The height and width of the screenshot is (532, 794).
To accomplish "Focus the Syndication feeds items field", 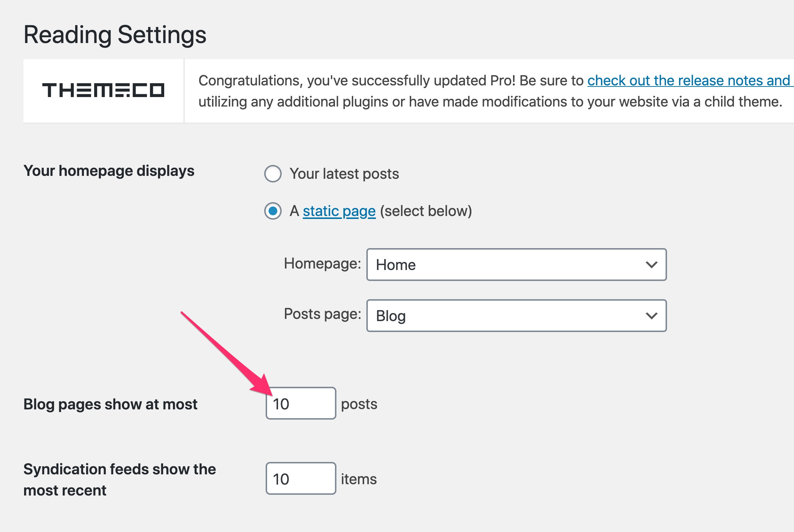I will pos(301,478).
